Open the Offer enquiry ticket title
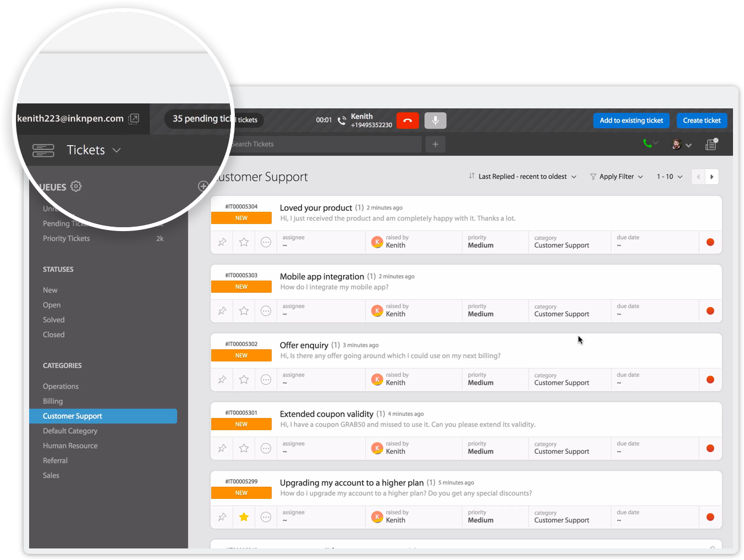This screenshot has height=560, width=744. tap(304, 345)
